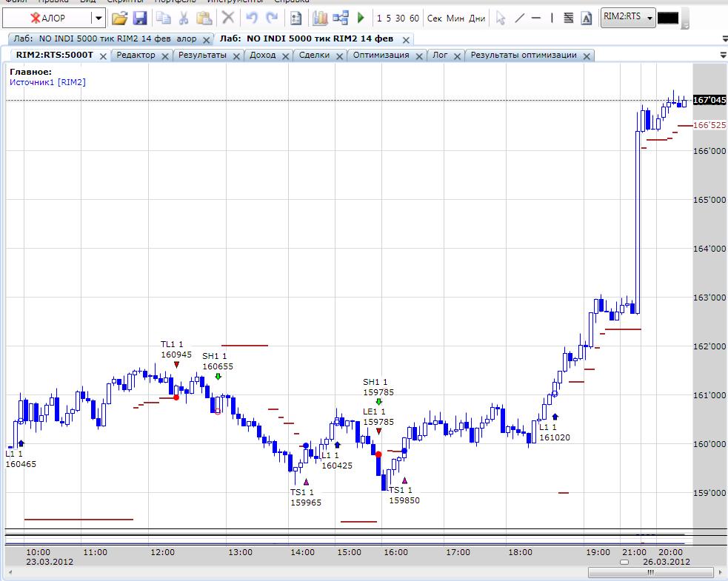Select the text annotation tool
This screenshot has width=728, height=581.
point(587,19)
